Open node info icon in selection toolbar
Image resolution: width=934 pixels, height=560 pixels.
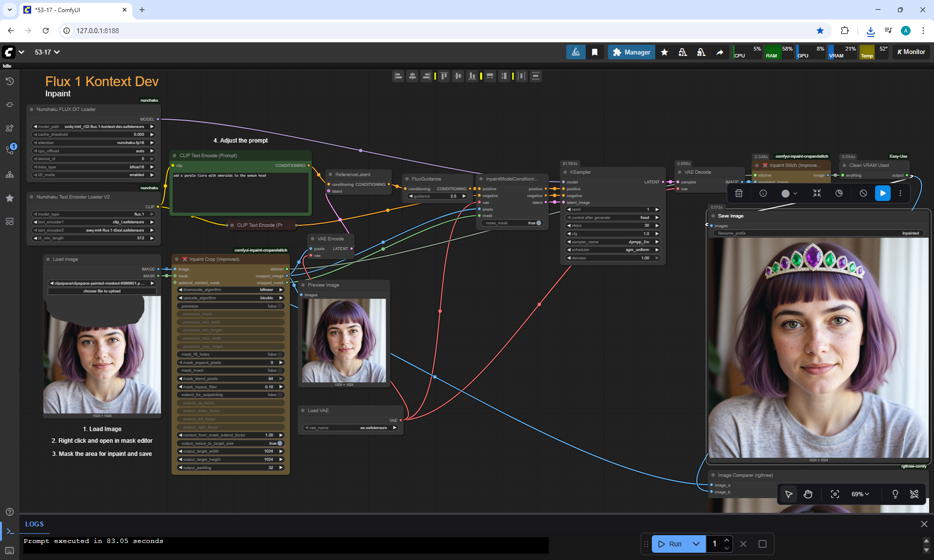[763, 193]
